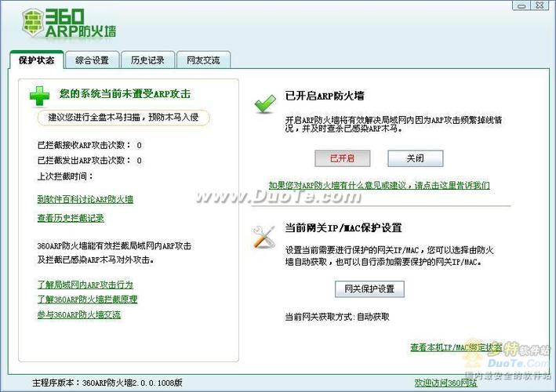Click the 360 ARP防火墙 shield logo
This screenshot has height=392, width=556.
click(33, 23)
